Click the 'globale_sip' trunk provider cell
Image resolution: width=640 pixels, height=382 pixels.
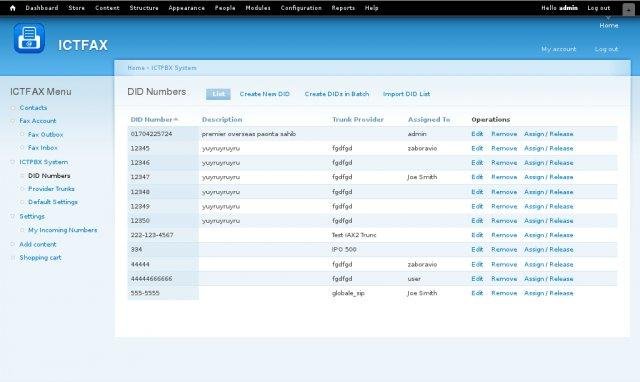[348, 293]
